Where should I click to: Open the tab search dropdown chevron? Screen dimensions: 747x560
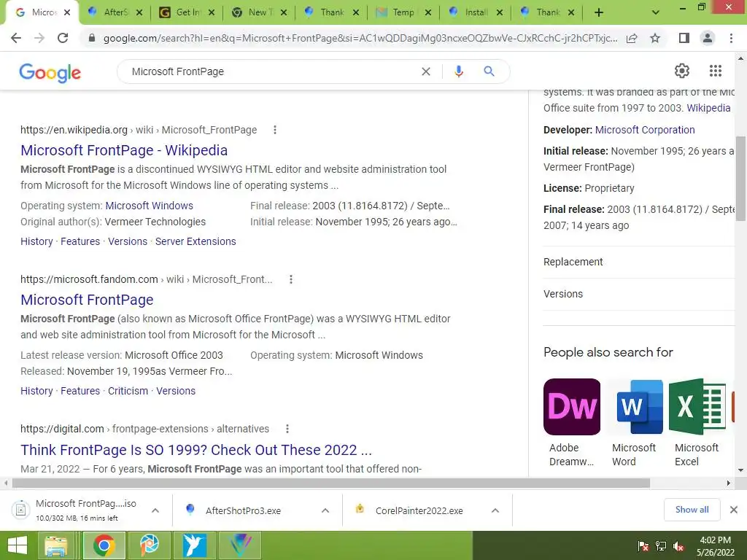point(656,13)
